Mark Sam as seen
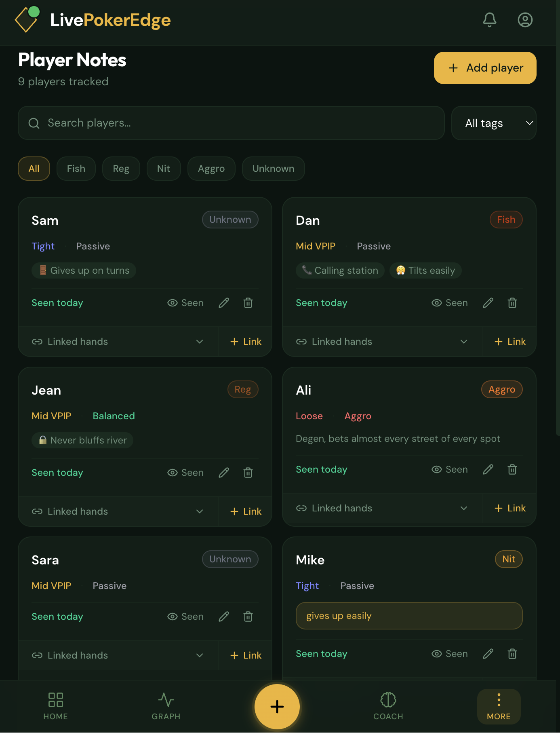This screenshot has width=560, height=735. tap(185, 303)
